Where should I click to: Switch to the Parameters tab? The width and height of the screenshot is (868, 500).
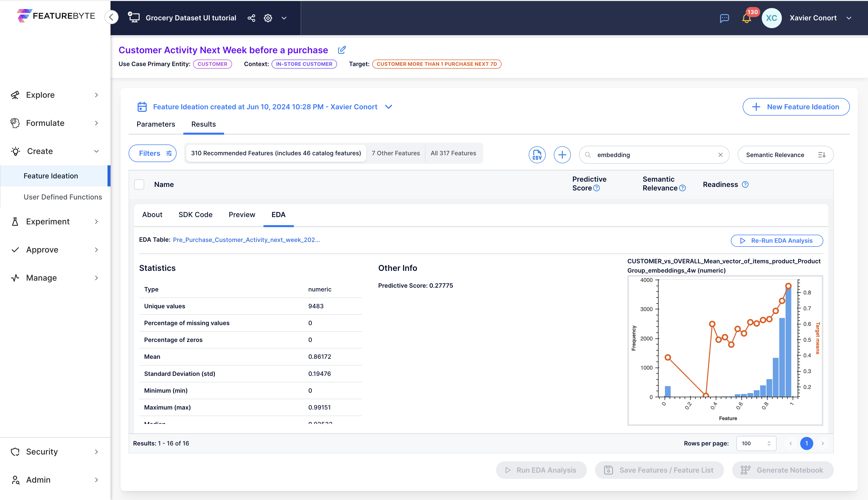click(x=156, y=124)
